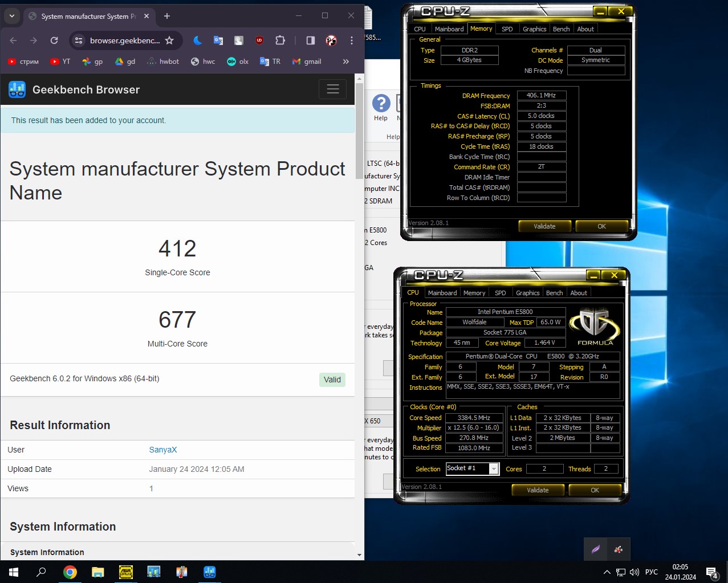Open Chrome three-dot menu
The width and height of the screenshot is (728, 583).
[x=352, y=40]
